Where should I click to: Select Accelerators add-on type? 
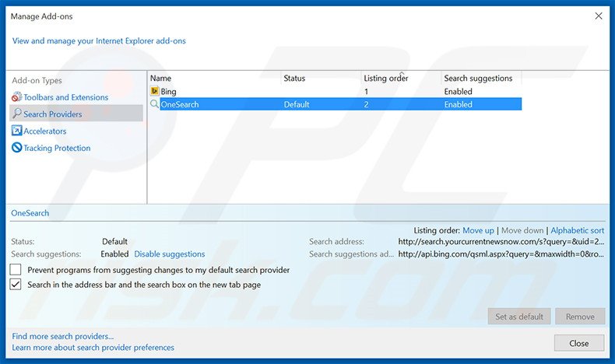(x=44, y=131)
